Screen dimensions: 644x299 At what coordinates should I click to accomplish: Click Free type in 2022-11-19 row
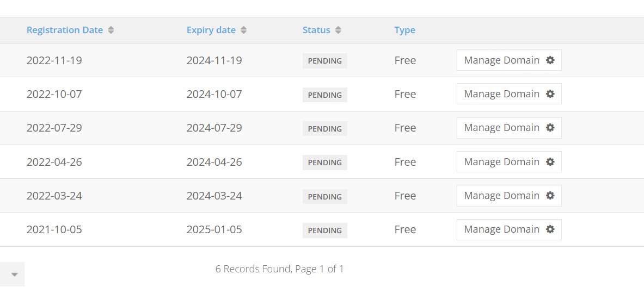coord(406,60)
